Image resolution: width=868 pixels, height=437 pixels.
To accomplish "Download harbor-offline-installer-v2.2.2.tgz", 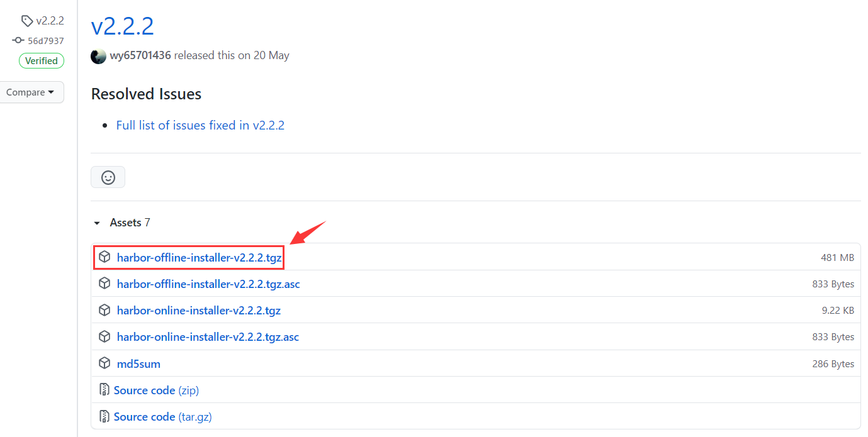I will click(x=199, y=257).
